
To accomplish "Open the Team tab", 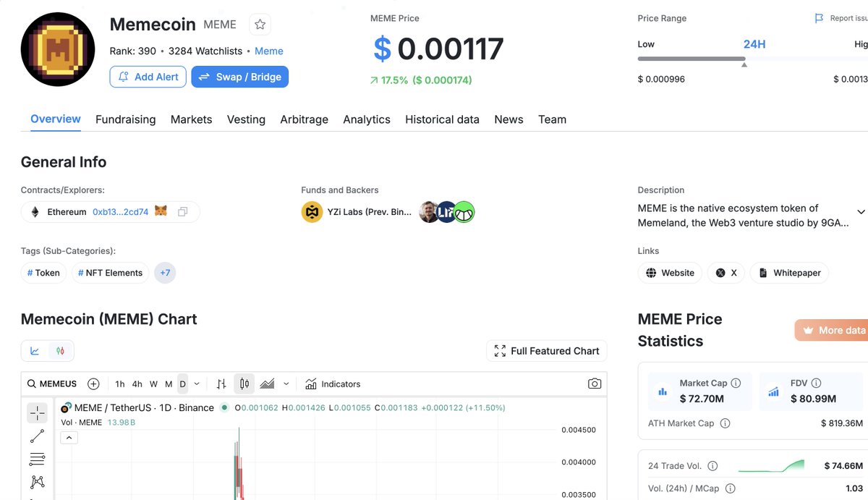I will click(553, 119).
